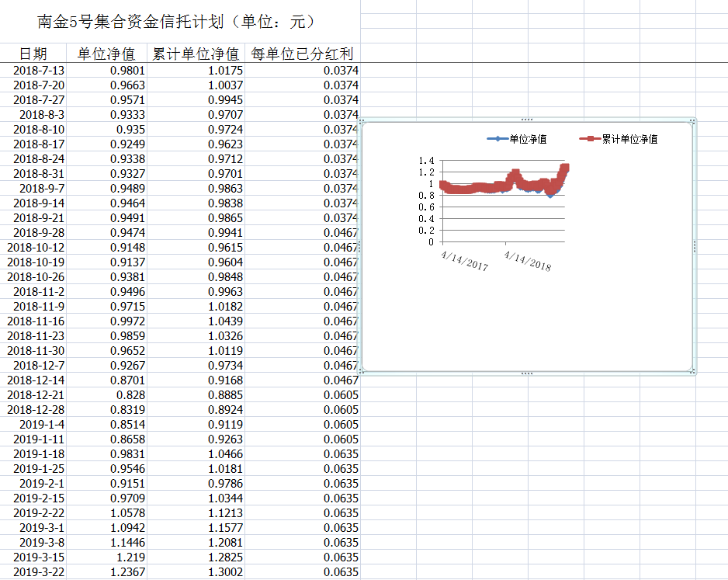This screenshot has width=728, height=580.
Task: Click the 1.4 vertical axis label
Action: tap(426, 161)
